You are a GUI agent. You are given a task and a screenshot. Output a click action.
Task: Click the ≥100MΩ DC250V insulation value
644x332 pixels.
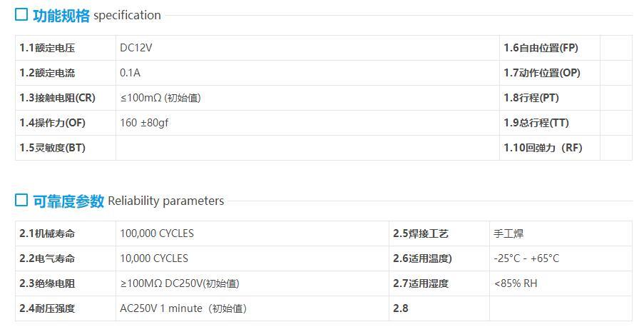(x=180, y=283)
